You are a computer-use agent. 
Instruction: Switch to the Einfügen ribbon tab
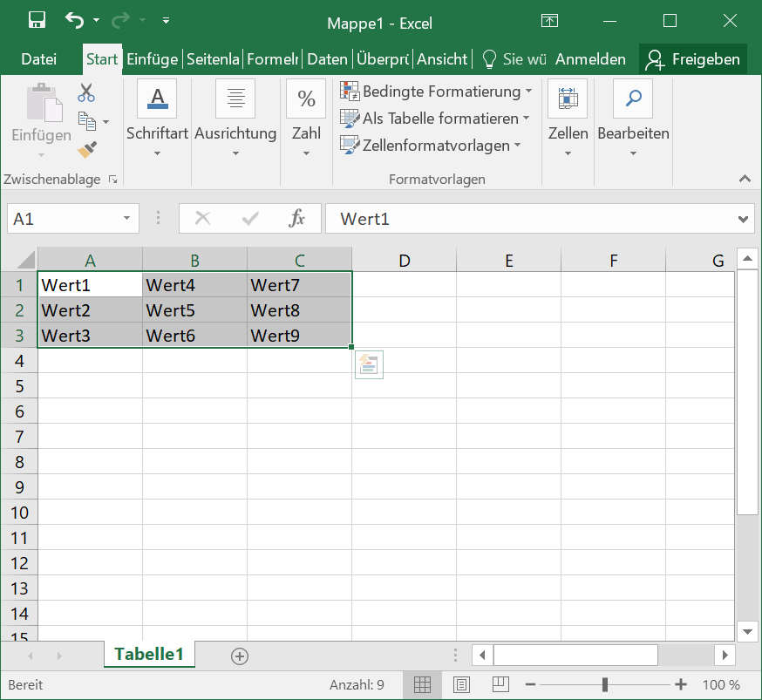(x=152, y=59)
